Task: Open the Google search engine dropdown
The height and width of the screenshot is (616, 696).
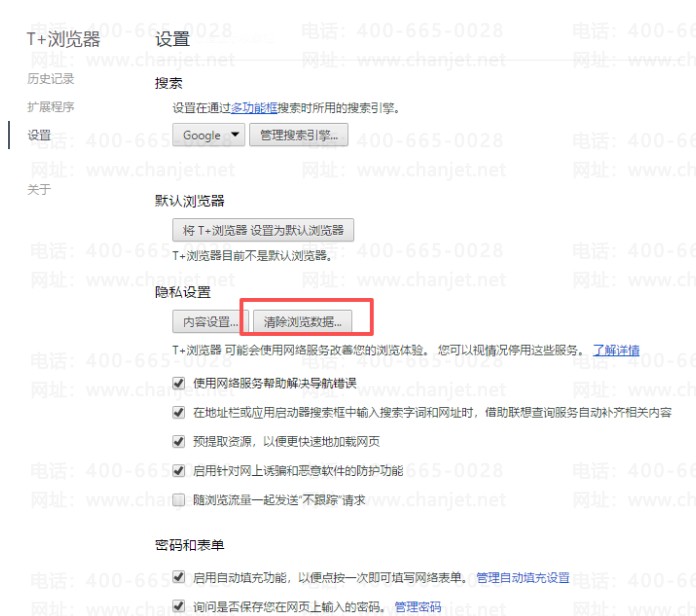Action: point(208,135)
